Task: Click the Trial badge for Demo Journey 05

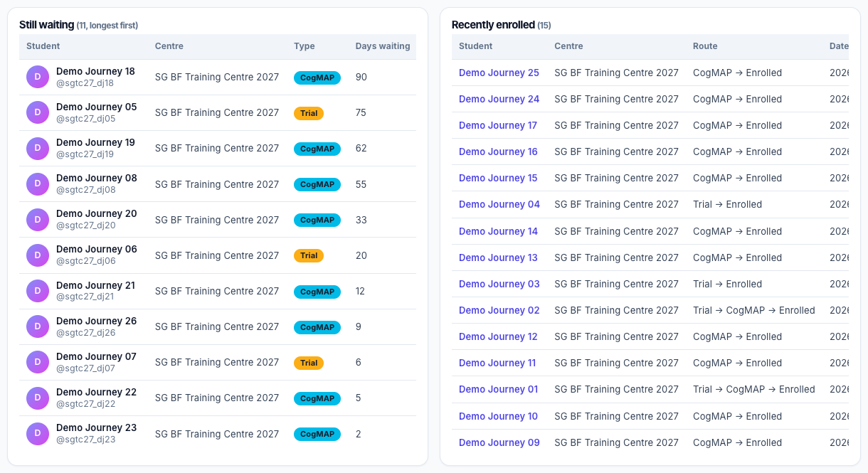Action: 309,113
